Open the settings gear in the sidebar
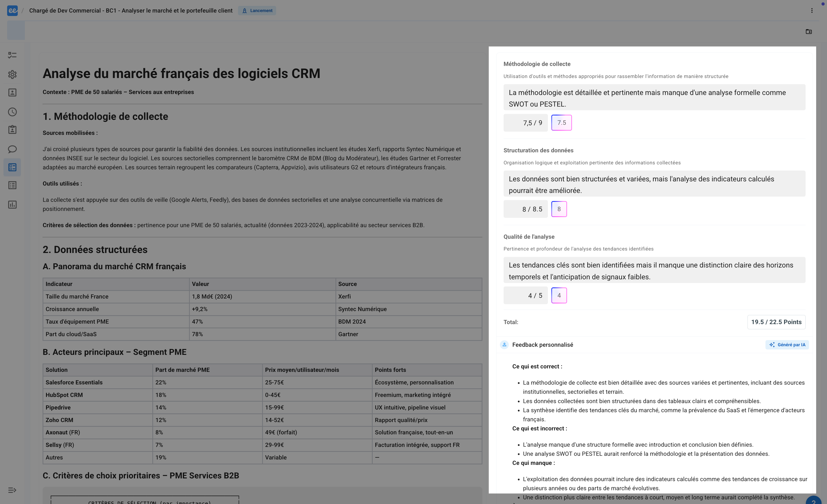The height and width of the screenshot is (504, 827). tap(12, 74)
